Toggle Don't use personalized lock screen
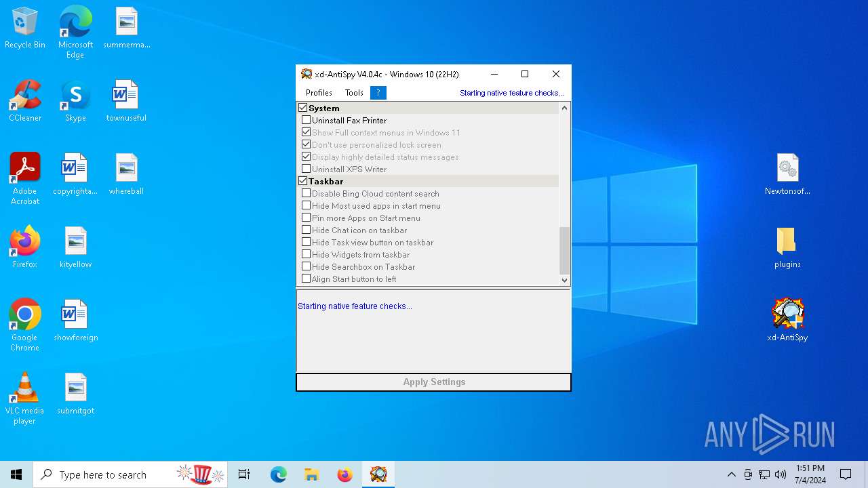The height and width of the screenshot is (488, 868). tap(307, 144)
